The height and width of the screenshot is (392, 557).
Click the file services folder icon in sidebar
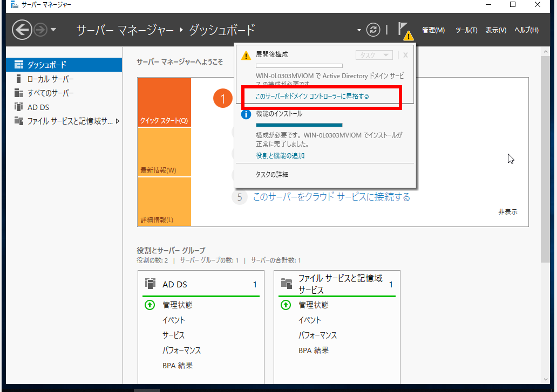18,121
